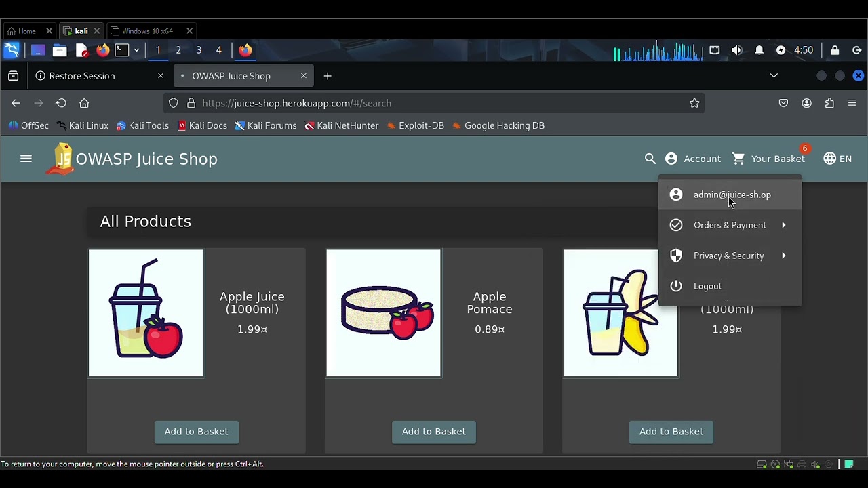
Task: Open a new Firefox tab
Action: pos(328,76)
